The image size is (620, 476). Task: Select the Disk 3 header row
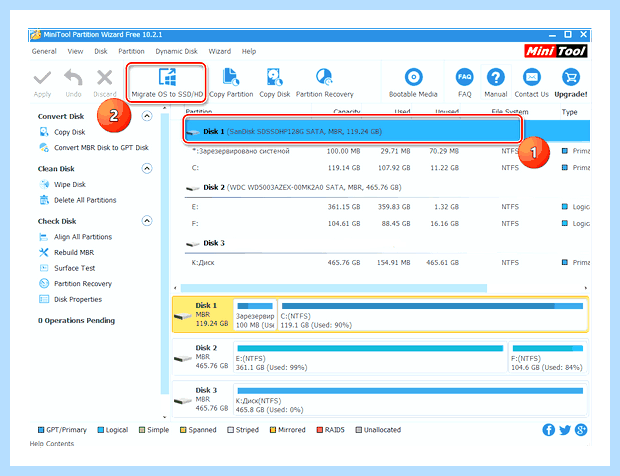(x=388, y=243)
